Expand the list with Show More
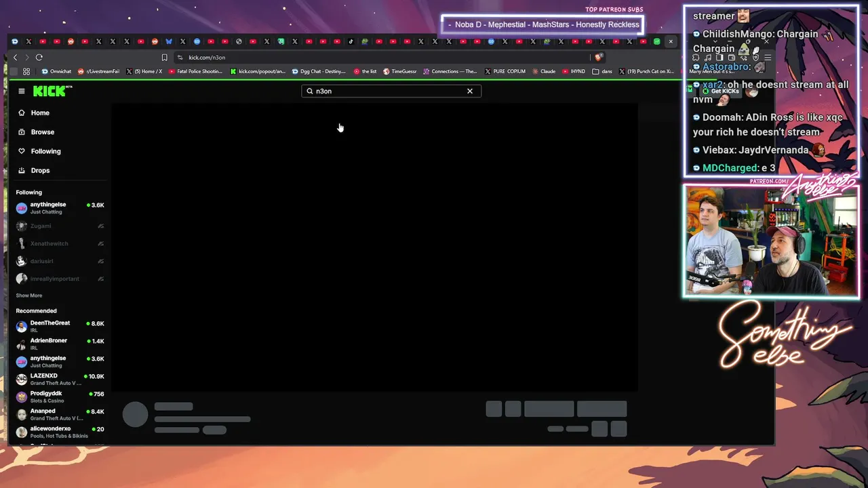 29,296
